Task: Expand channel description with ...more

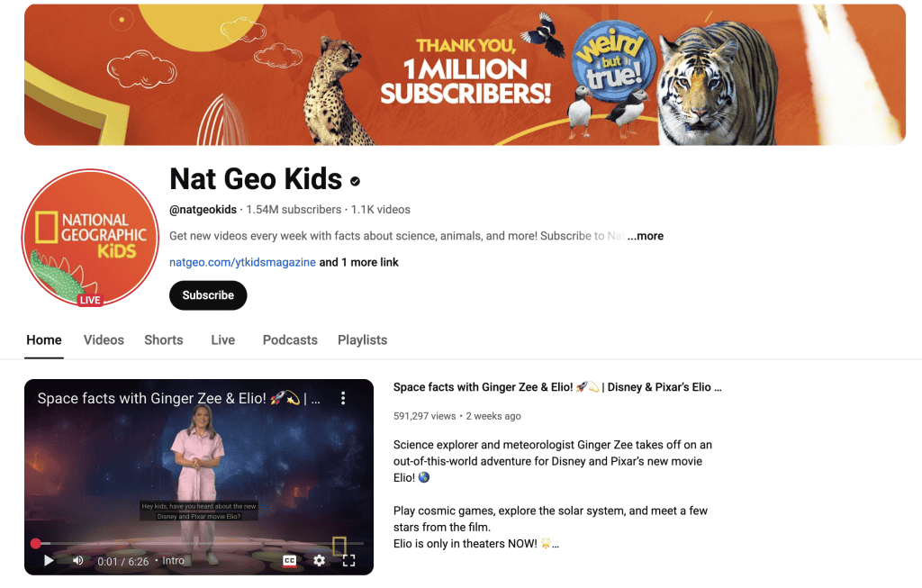Action: pyautogui.click(x=645, y=236)
